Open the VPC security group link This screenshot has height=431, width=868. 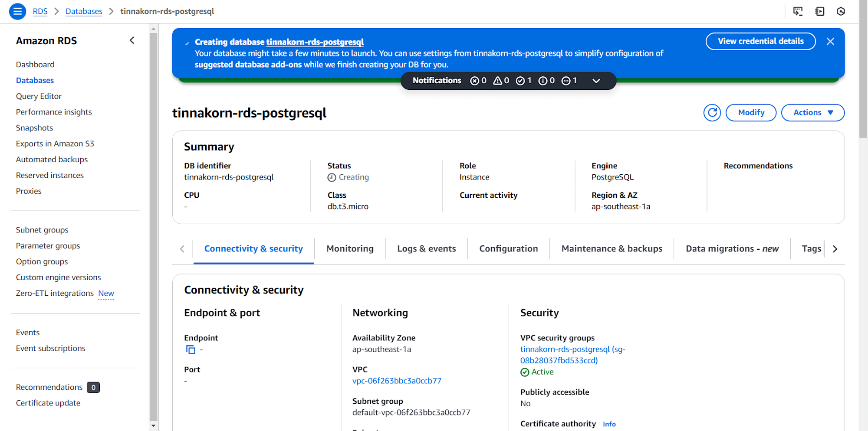pyautogui.click(x=572, y=355)
